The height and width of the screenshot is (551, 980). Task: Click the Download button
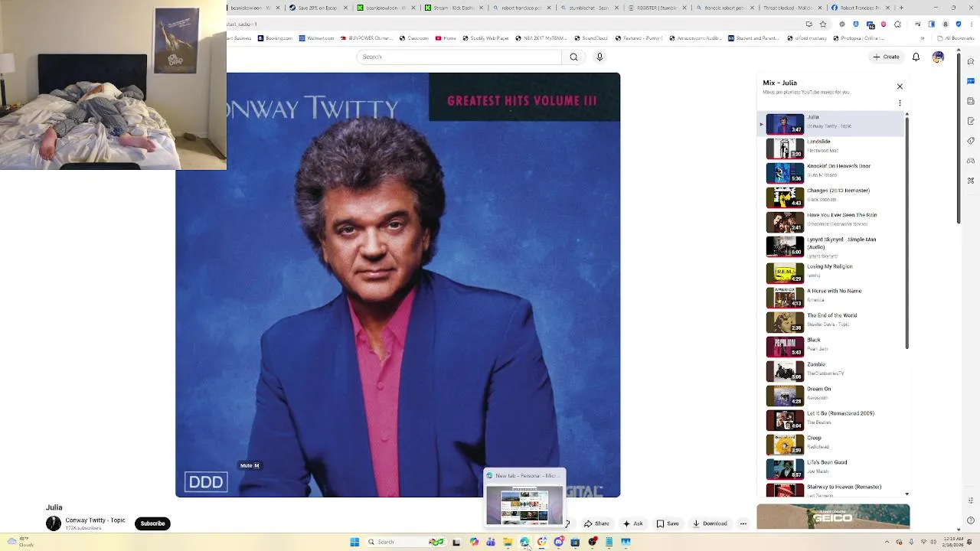click(710, 523)
